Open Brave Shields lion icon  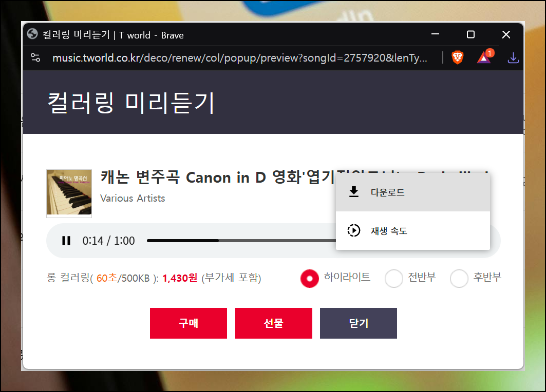(x=458, y=57)
